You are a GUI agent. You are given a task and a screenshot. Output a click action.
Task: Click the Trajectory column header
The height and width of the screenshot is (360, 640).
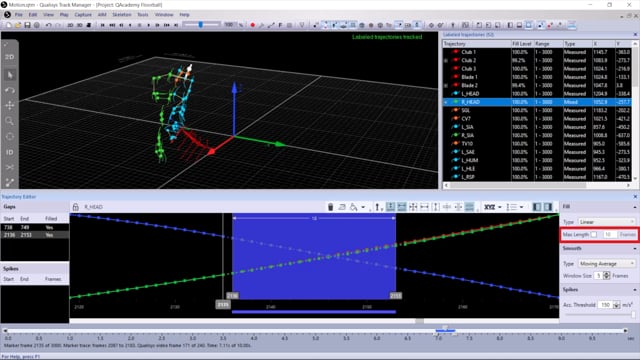point(477,44)
